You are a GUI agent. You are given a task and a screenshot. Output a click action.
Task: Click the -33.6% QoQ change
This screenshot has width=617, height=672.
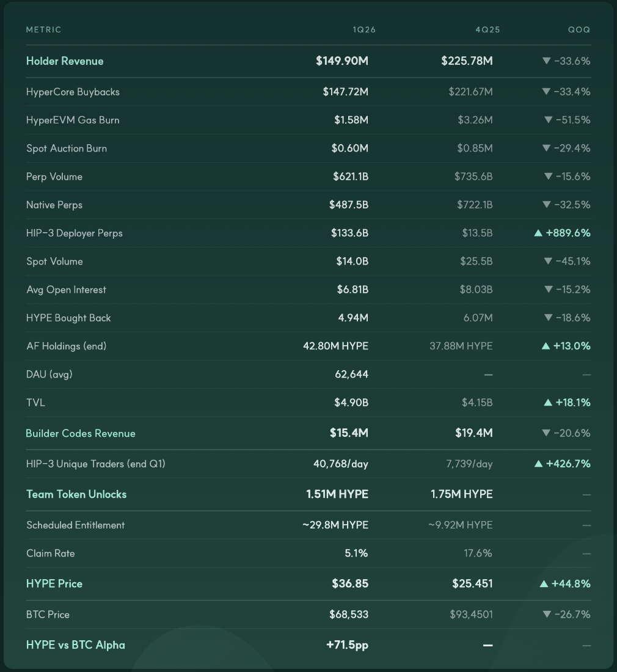pyautogui.click(x=572, y=61)
